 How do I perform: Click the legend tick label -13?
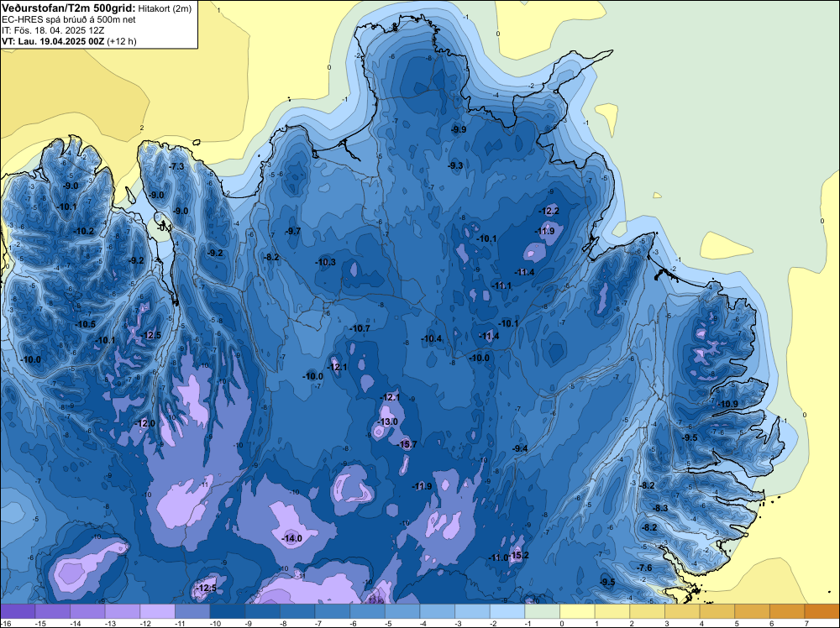(x=109, y=624)
